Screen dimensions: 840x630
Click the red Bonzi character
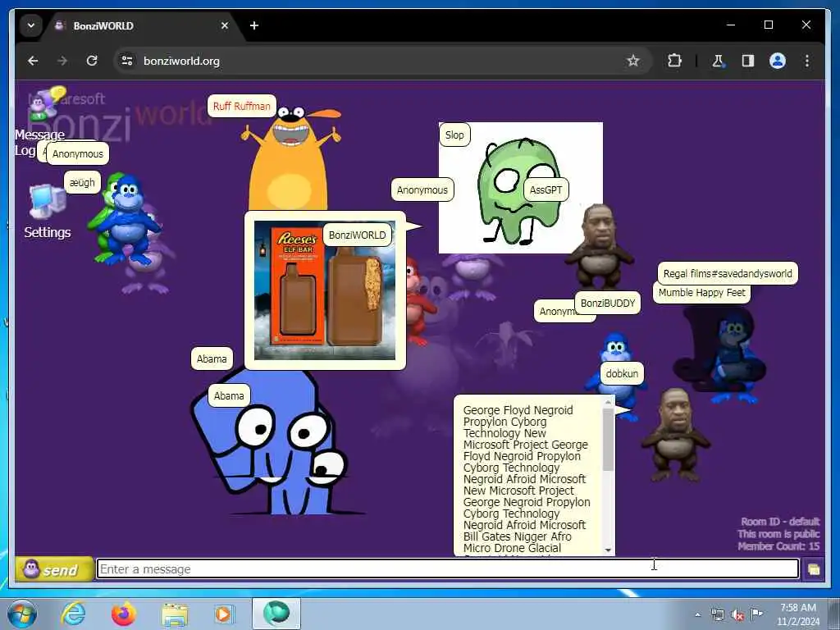tap(419, 304)
